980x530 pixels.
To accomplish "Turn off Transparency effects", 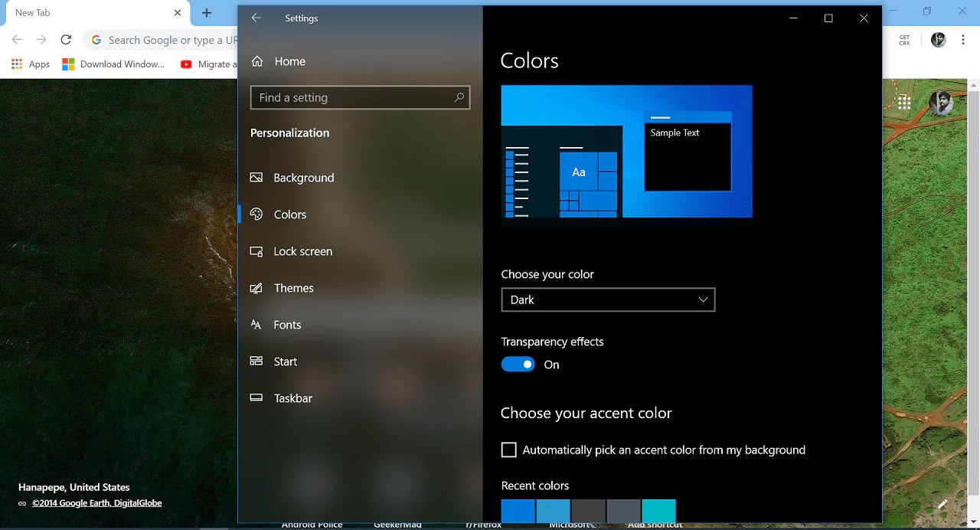I will point(518,364).
